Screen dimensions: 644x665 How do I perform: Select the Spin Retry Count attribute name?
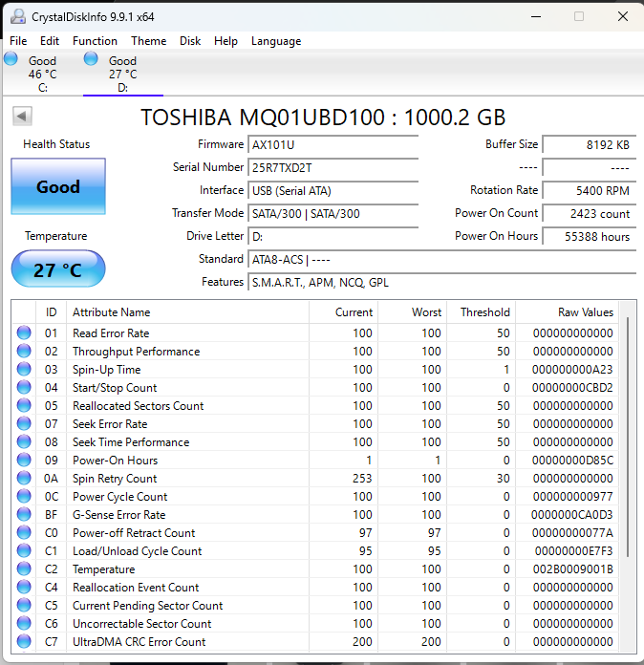[115, 479]
